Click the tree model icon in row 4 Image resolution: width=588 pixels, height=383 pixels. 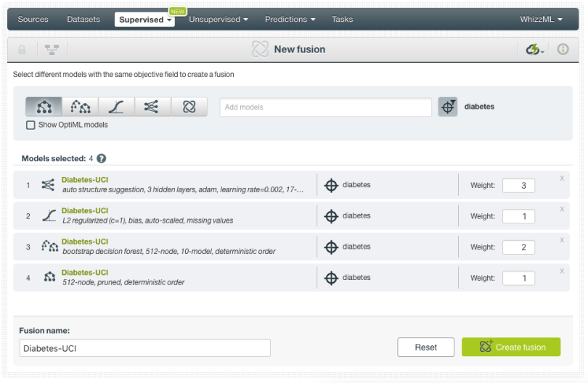pyautogui.click(x=49, y=277)
